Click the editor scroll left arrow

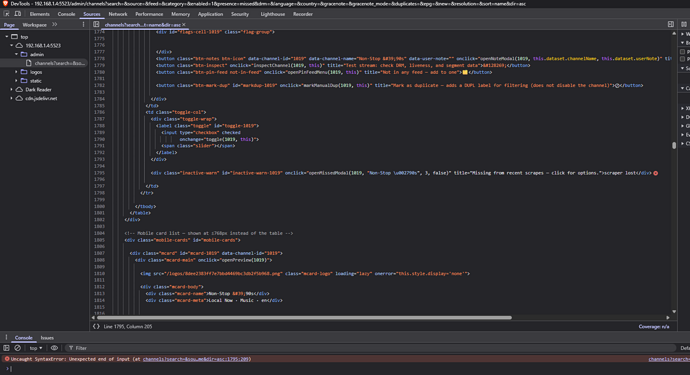(x=93, y=317)
